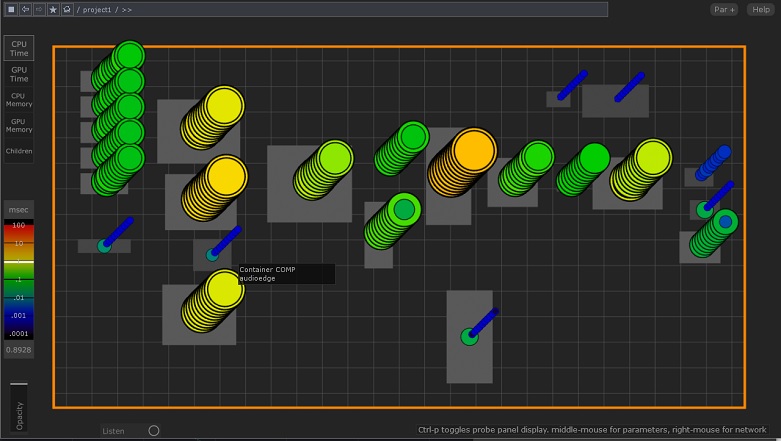The image size is (781, 441).
Task: Click the >> path expander
Action: pos(127,9)
